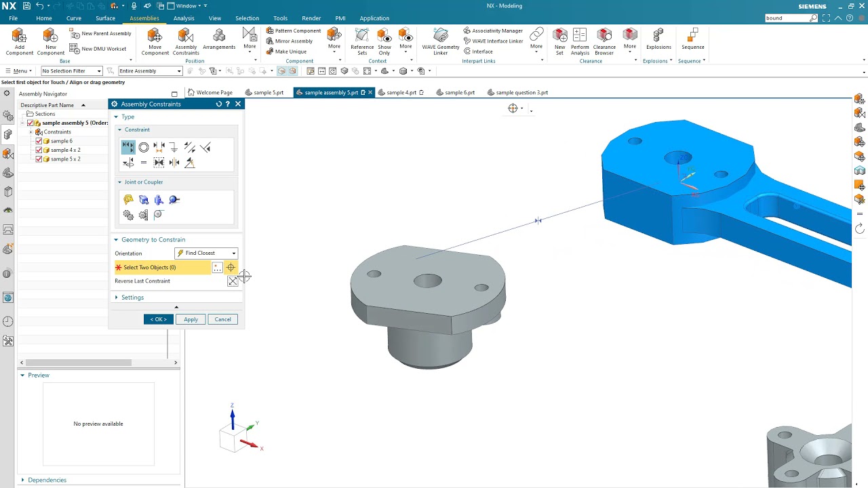Click the Pattern Component command
This screenshot has width=868, height=488.
tap(294, 30)
